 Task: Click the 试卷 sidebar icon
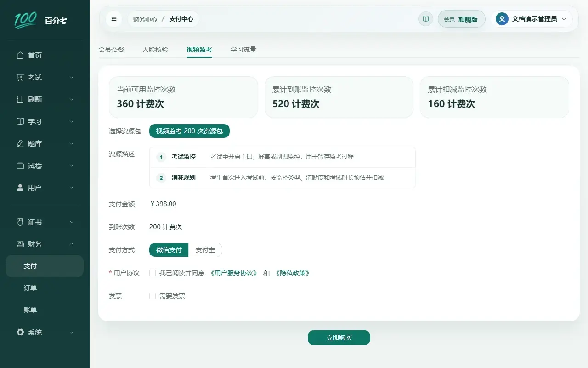20,165
